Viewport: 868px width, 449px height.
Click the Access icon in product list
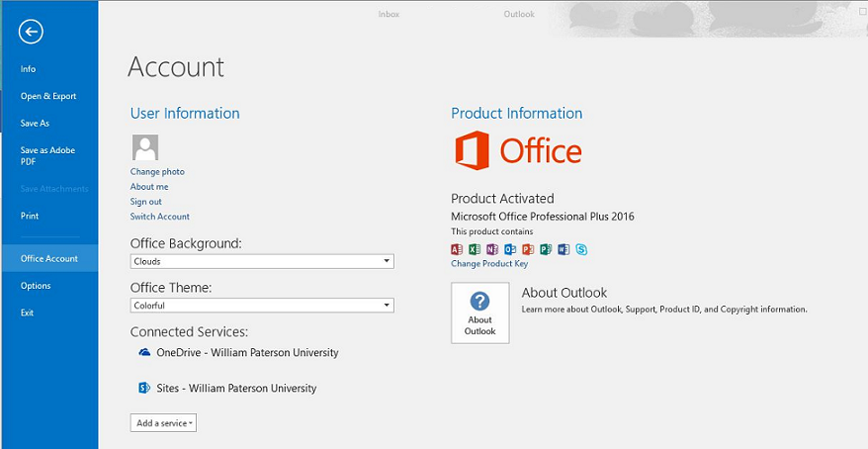[x=457, y=249]
